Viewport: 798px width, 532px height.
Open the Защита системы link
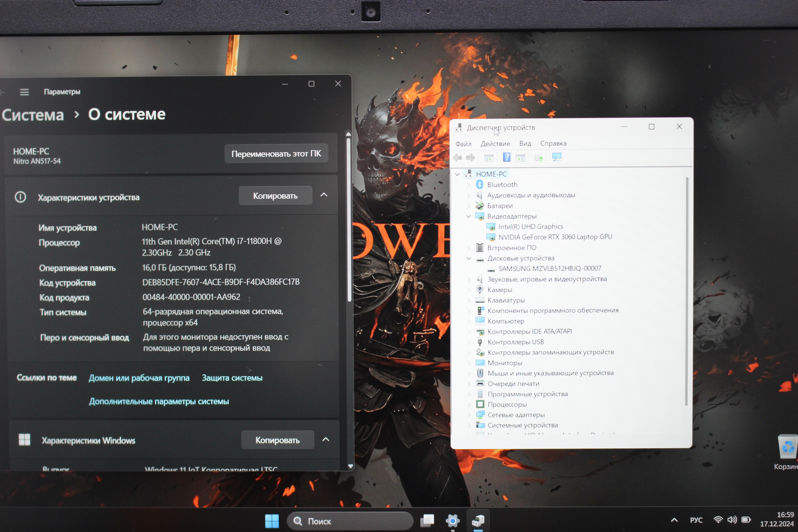(232, 378)
